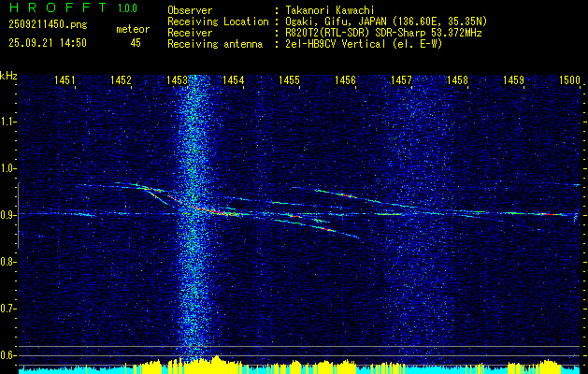Click the 1.1 kHz frequency label
Screen dimensions: 588x374
click(7, 122)
